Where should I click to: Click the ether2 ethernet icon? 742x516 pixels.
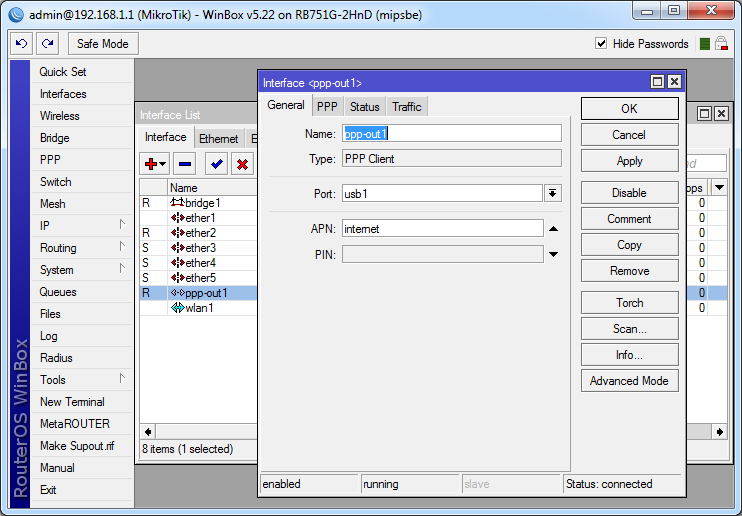[x=177, y=233]
